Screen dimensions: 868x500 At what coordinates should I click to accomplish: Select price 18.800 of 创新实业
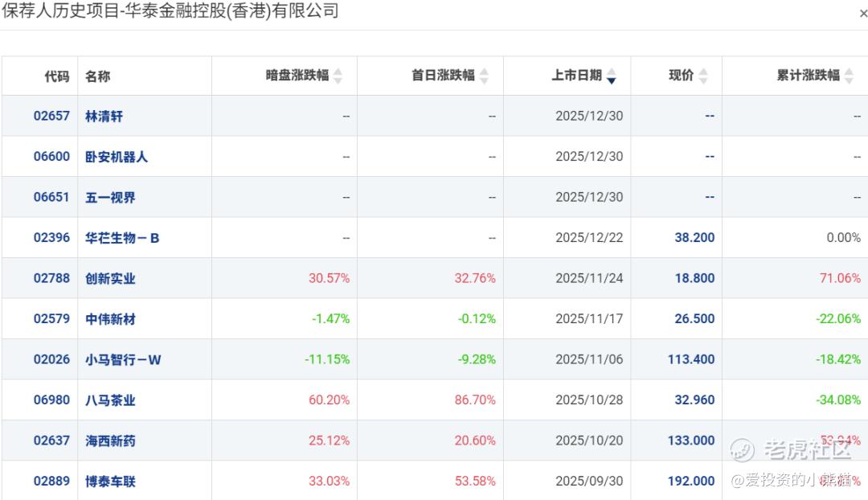pyautogui.click(x=694, y=278)
